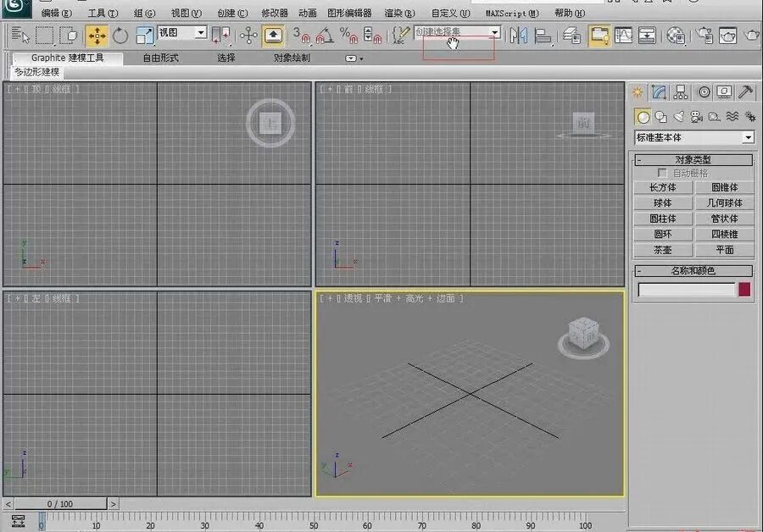The height and width of the screenshot is (532, 763).
Task: Select the Shapes creation category
Action: pyautogui.click(x=660, y=117)
